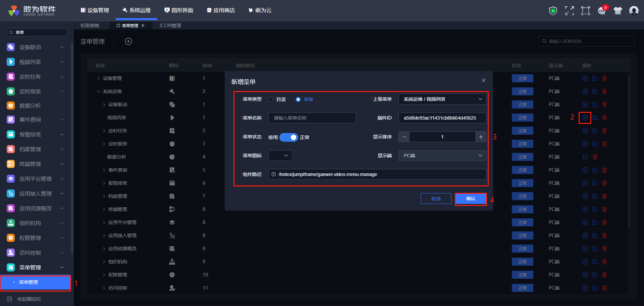Screen dimensions: 644x306
Task: Switch to the ICON管理 tab
Action: (170, 26)
